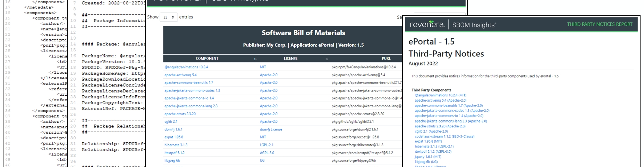
Task: Click the PURL column header
Action: (386, 58)
